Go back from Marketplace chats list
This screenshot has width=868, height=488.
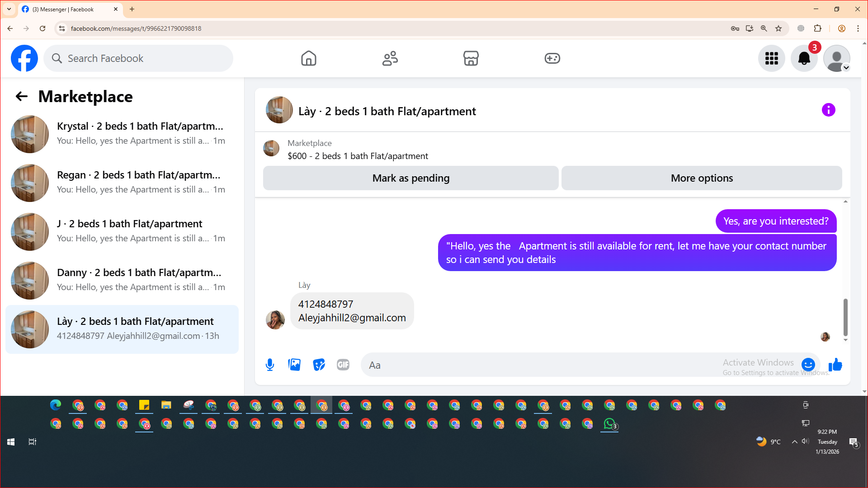pyautogui.click(x=21, y=96)
